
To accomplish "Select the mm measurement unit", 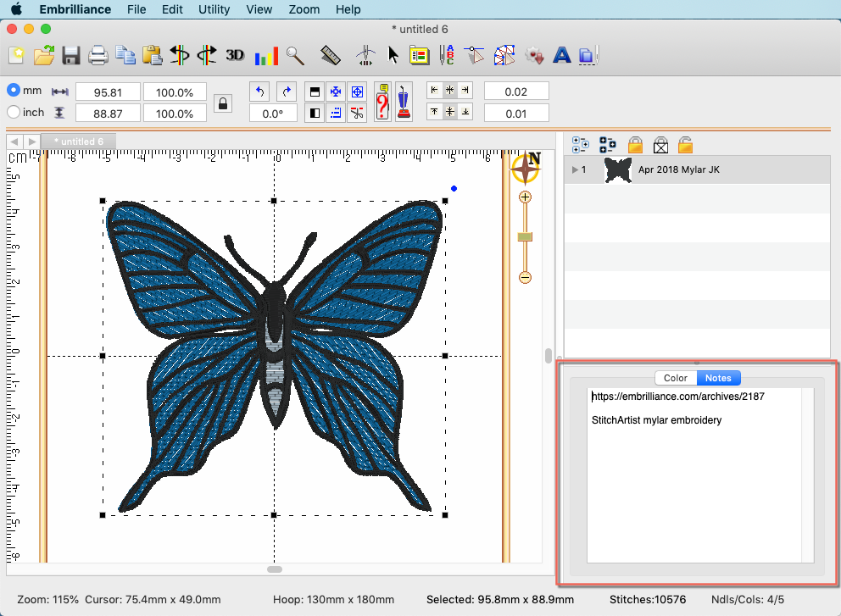I will pyautogui.click(x=14, y=89).
